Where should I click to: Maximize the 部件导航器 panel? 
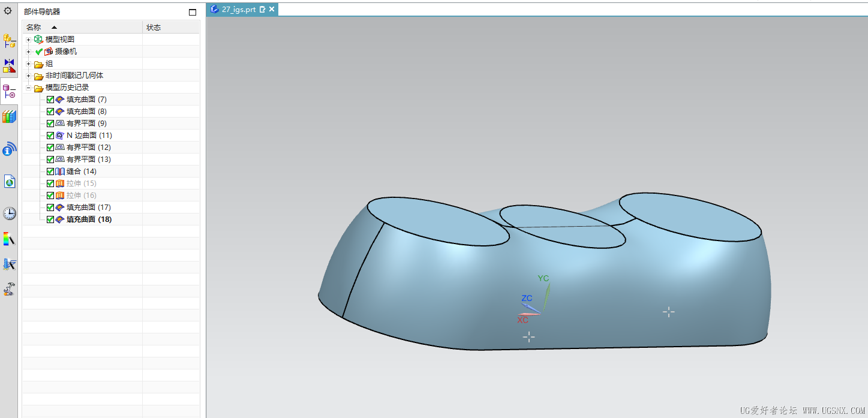pos(193,12)
